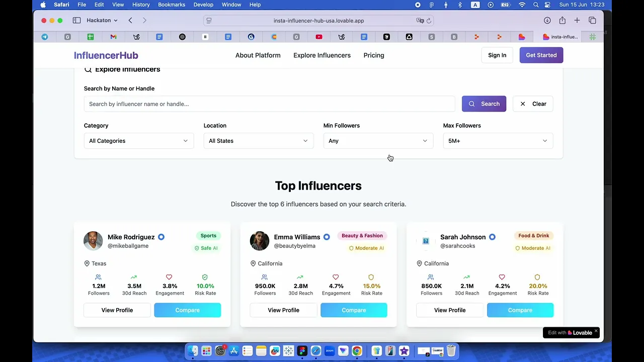644x362 pixels.
Task: Open the Develop menu
Action: (203, 5)
